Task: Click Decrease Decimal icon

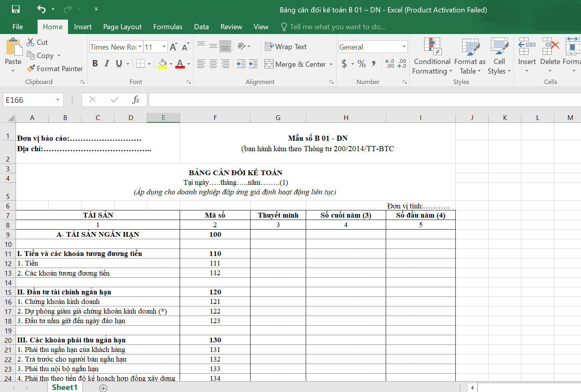Action: (x=402, y=64)
